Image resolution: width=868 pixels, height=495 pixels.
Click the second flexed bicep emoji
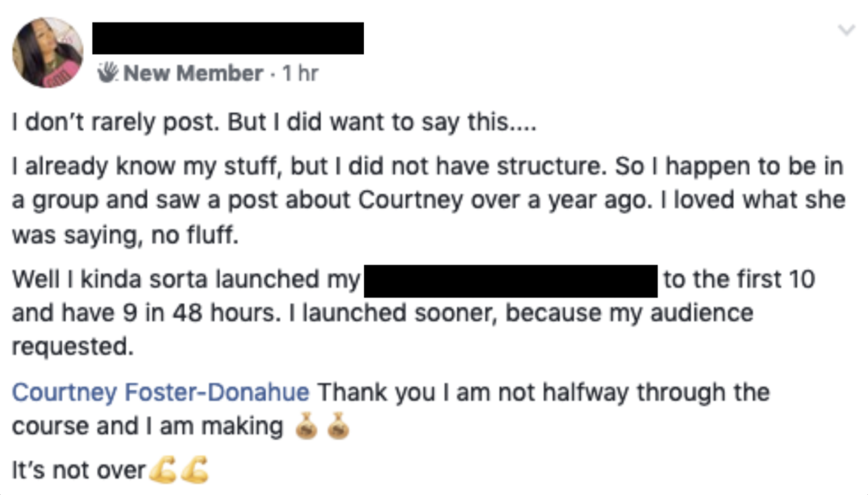pos(195,470)
